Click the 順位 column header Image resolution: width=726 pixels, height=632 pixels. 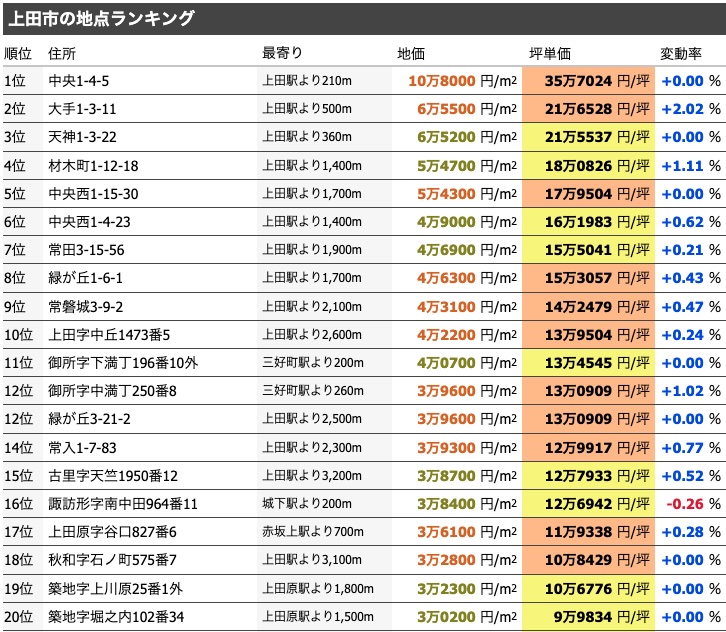click(18, 54)
